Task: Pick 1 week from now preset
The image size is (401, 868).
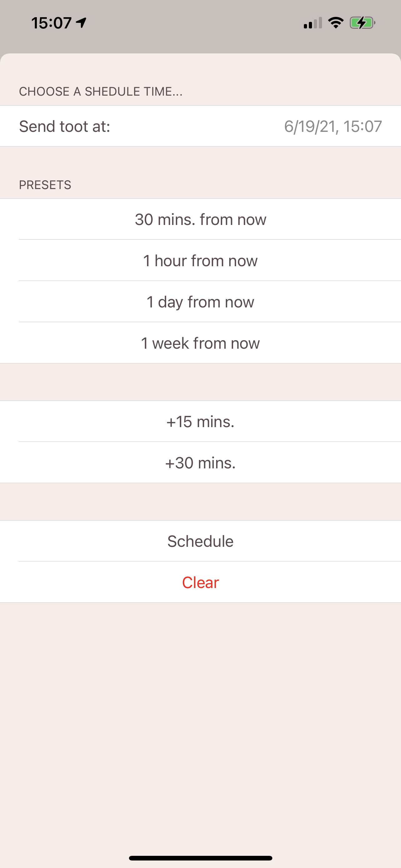Action: 200,343
